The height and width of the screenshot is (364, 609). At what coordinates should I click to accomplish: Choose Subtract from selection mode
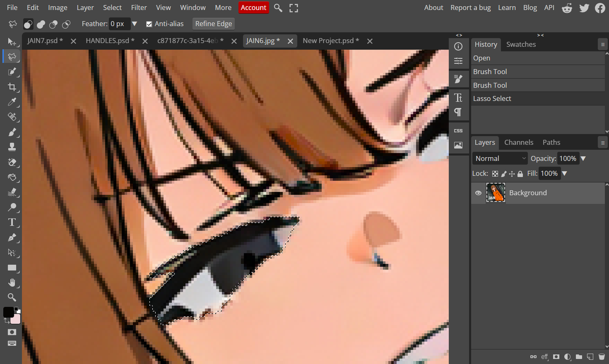[x=54, y=24]
